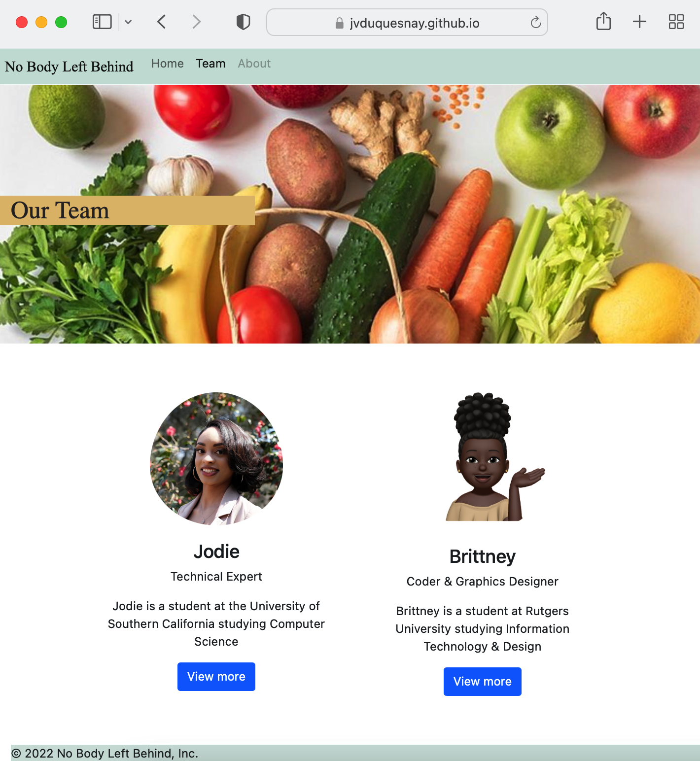Reload the page with refresh icon

point(535,23)
